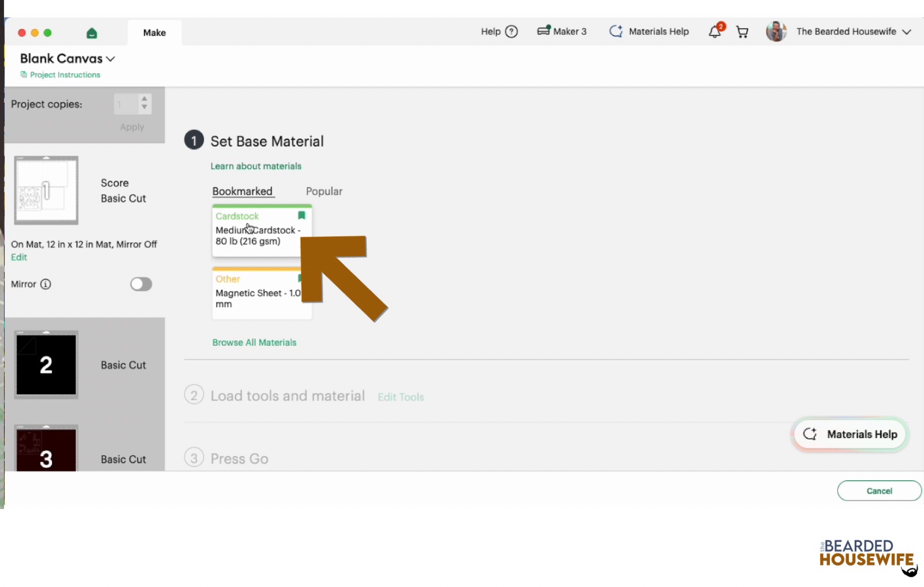Image resolution: width=924 pixels, height=587 pixels.
Task: Click Edit link under mat settings
Action: click(x=19, y=257)
